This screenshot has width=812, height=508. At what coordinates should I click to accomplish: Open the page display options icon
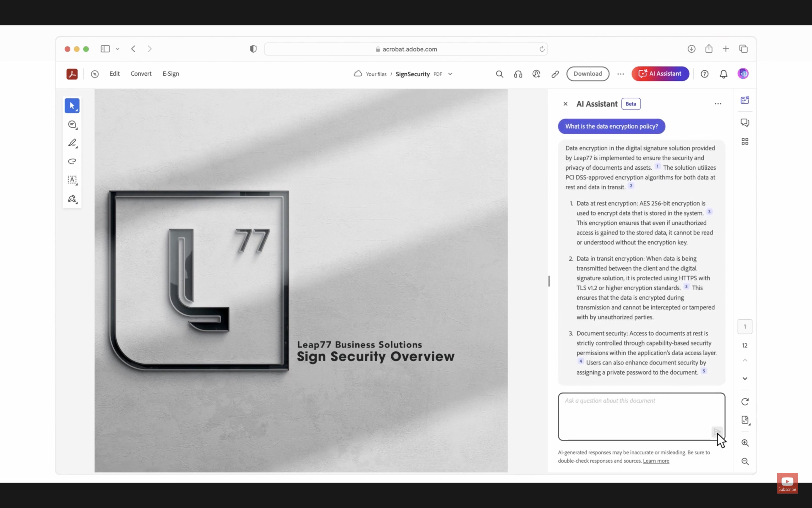[745, 420]
